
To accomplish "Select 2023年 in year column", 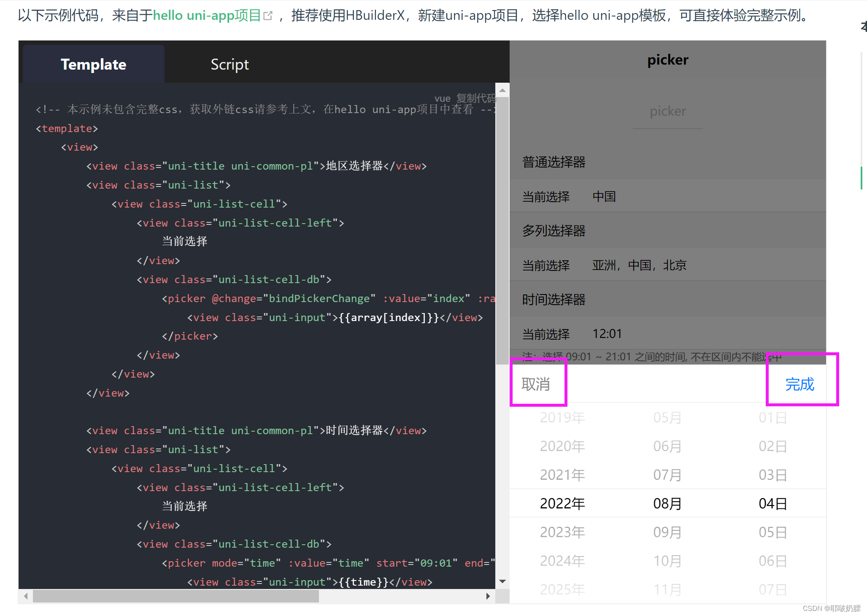I will click(562, 532).
